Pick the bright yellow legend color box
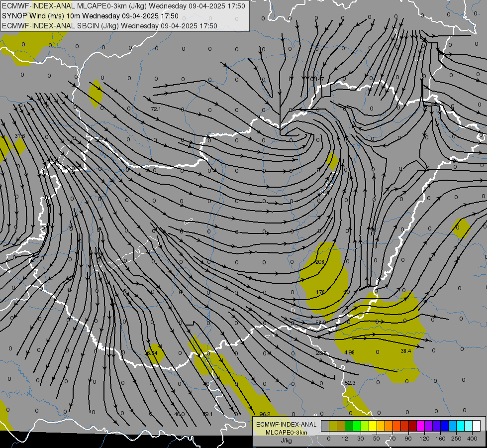 click(373, 426)
